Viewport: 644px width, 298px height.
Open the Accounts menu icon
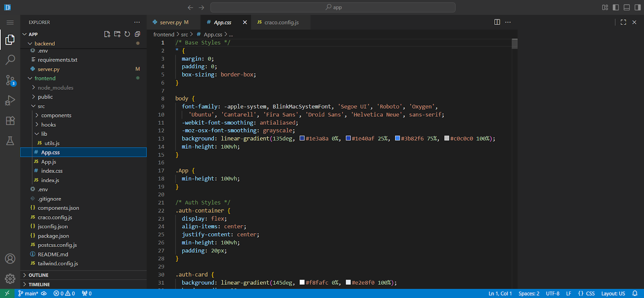click(10, 259)
